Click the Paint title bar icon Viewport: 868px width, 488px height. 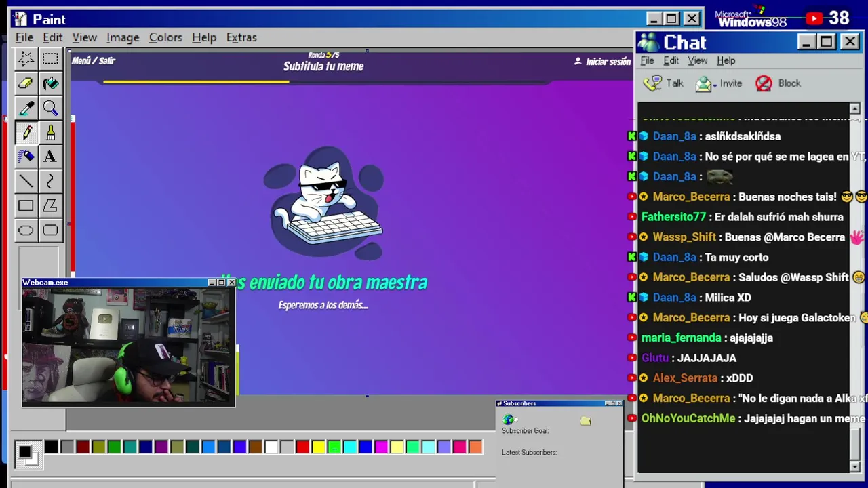click(20, 20)
